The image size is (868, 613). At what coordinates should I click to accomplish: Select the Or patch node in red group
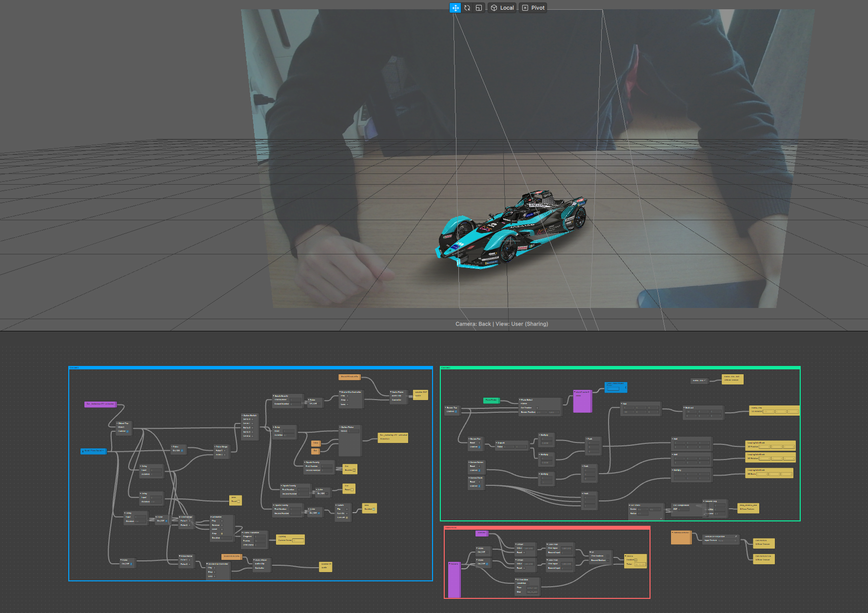click(601, 557)
